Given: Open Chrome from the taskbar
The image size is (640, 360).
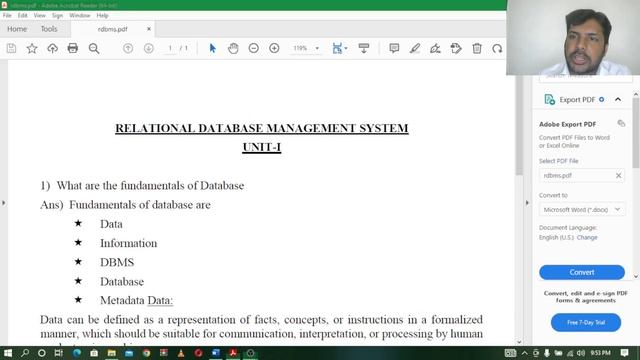Looking at the screenshot, I should pyautogui.click(x=146, y=353).
